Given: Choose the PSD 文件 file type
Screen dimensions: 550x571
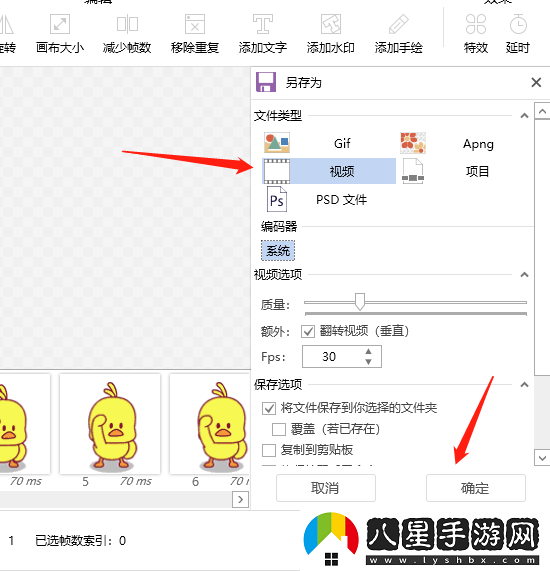Looking at the screenshot, I should (x=329, y=199).
